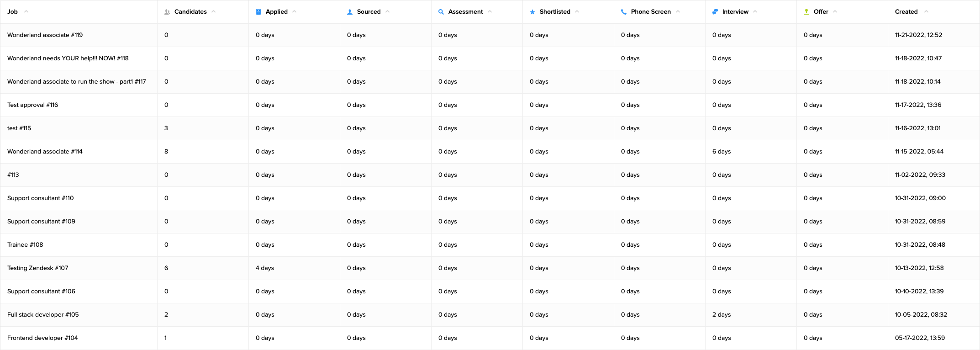Open Wonderland associate #114 job
980x350 pixels.
click(45, 152)
